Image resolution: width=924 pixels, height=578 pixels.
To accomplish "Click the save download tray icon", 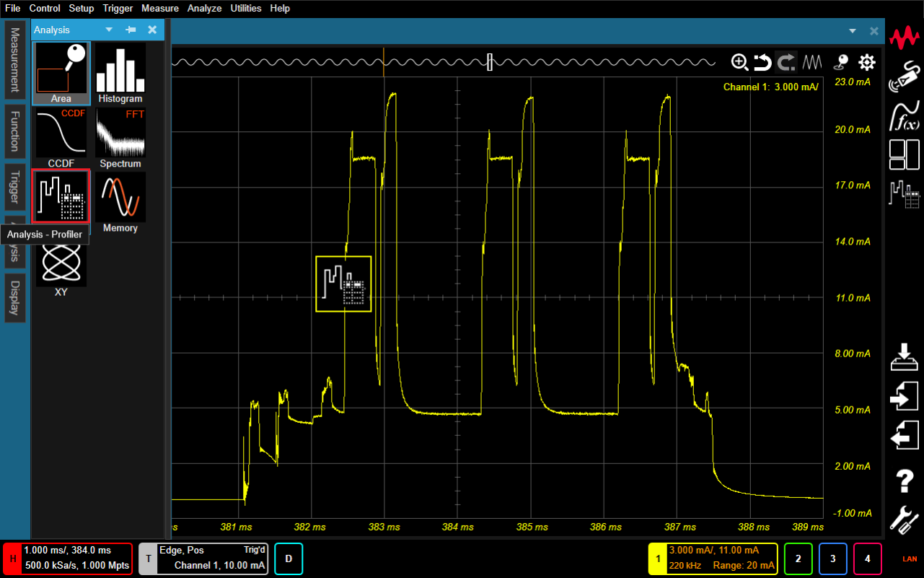I will pos(905,358).
